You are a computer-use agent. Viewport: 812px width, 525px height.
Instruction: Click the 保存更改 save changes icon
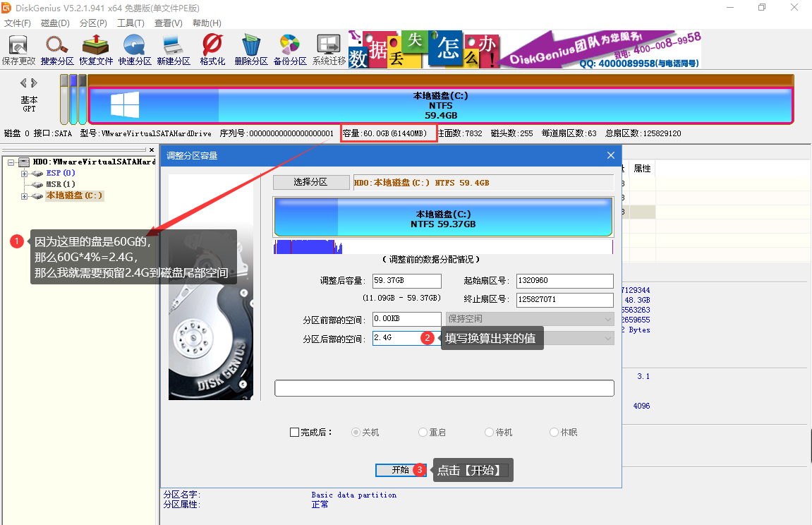tap(18, 50)
